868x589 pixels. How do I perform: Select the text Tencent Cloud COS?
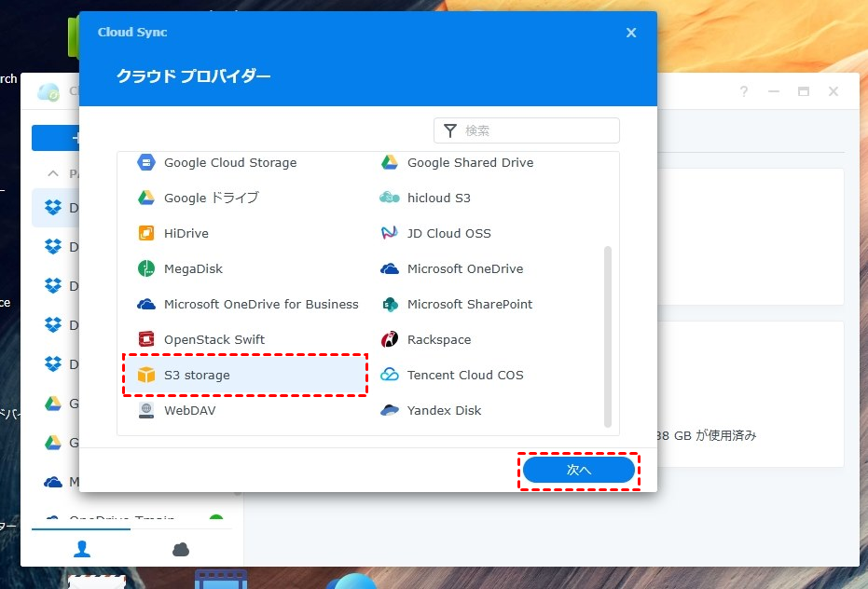(465, 376)
